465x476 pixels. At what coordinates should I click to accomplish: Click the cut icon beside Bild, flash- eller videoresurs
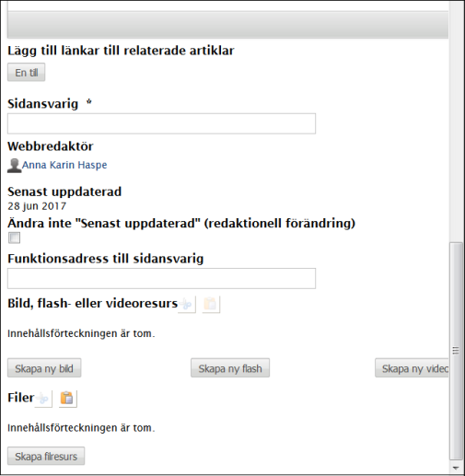click(x=187, y=304)
